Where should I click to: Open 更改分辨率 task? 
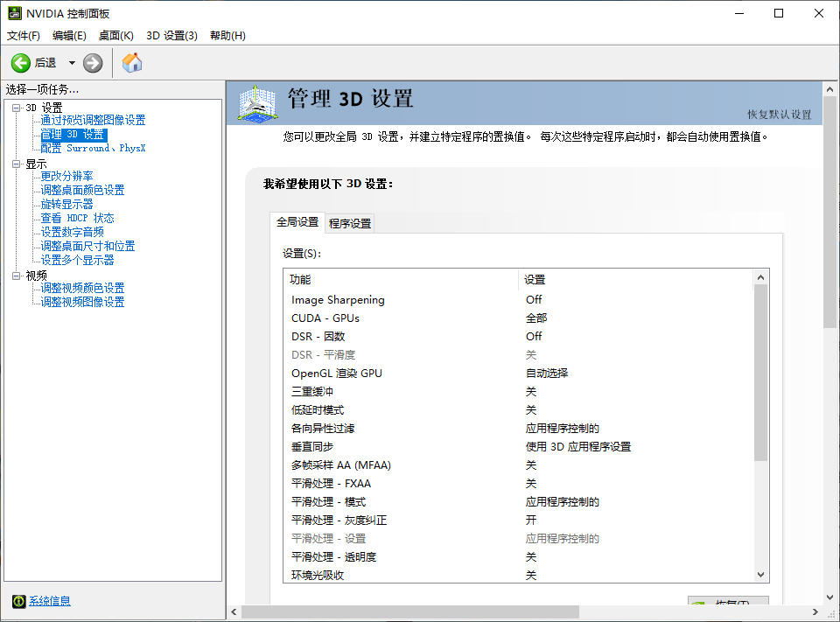click(67, 176)
